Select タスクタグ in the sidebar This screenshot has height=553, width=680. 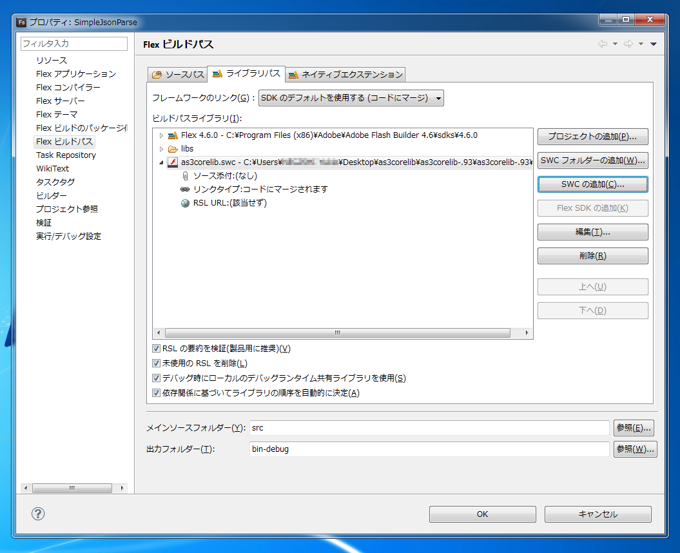[55, 182]
